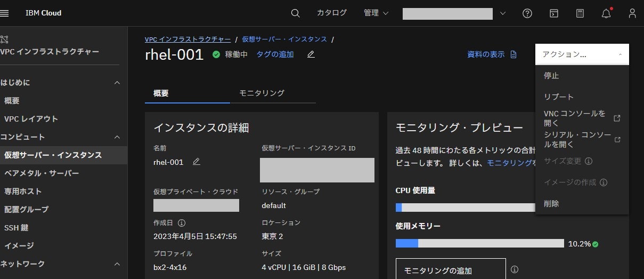Click the running status green check icon
644x279 pixels.
coord(216,54)
